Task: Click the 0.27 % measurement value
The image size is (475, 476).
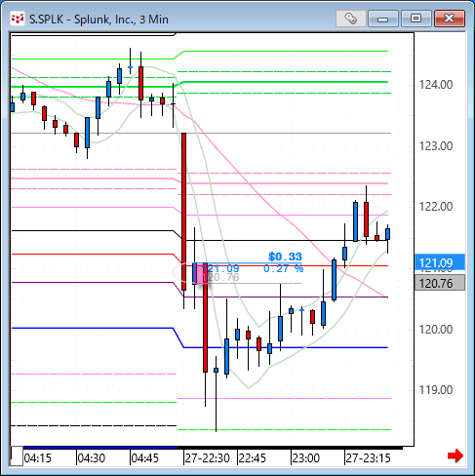Action: click(283, 268)
